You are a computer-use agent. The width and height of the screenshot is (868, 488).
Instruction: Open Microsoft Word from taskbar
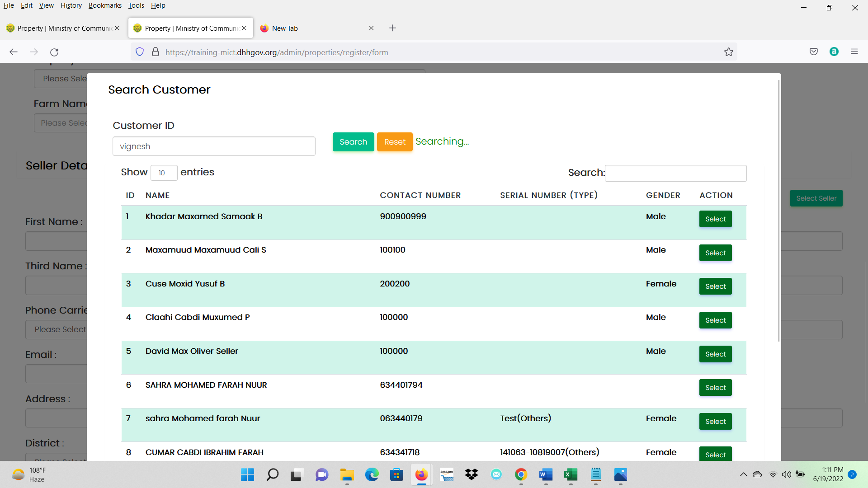(x=546, y=474)
